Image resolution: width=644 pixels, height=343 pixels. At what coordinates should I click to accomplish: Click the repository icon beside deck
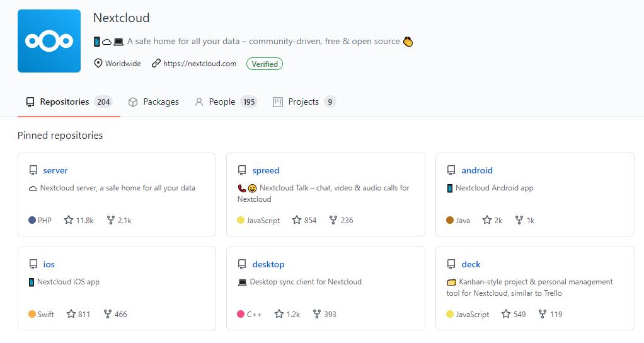click(451, 264)
